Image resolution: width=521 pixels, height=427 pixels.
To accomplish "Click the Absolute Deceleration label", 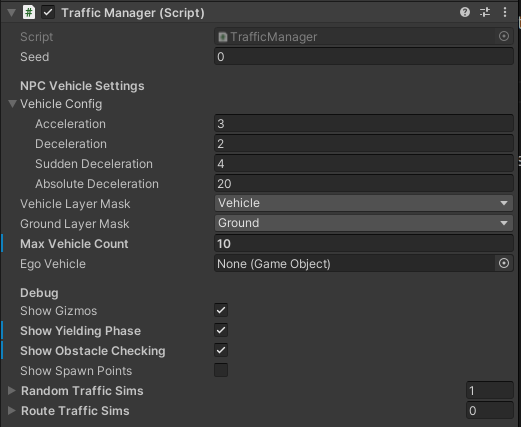I will pos(97,184).
